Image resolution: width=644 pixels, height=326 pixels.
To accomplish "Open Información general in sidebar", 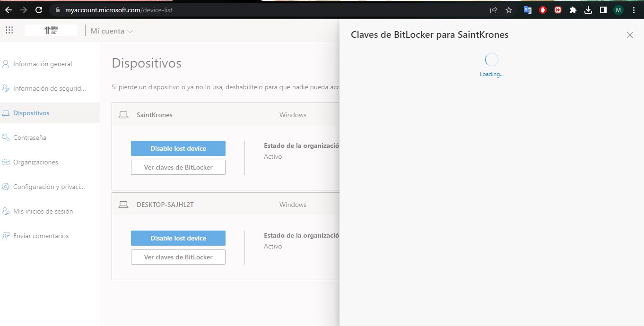I will pos(50,64).
